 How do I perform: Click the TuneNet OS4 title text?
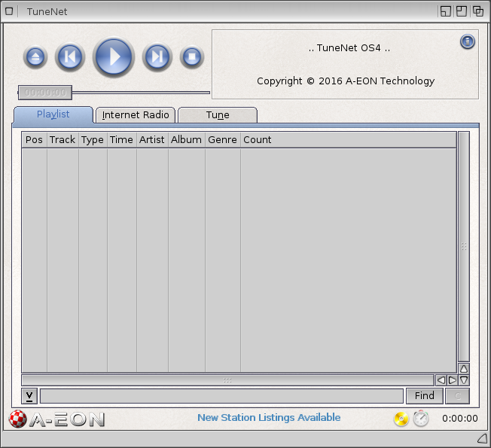349,48
